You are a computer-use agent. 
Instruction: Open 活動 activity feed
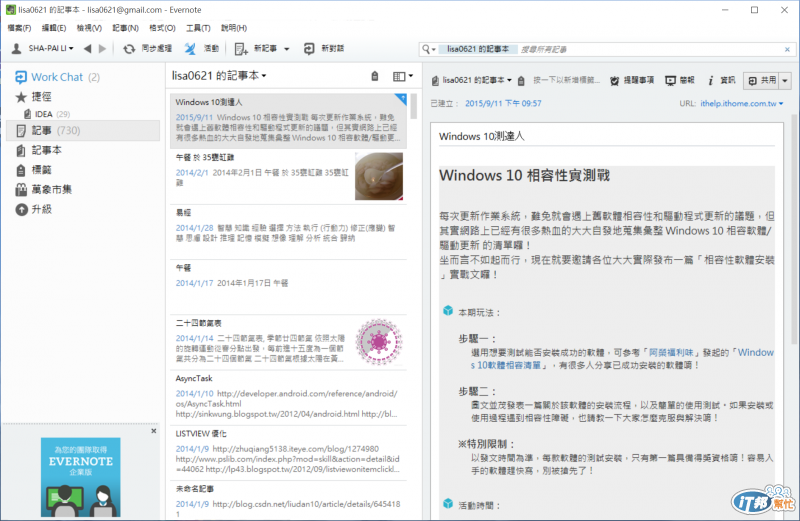[x=202, y=48]
